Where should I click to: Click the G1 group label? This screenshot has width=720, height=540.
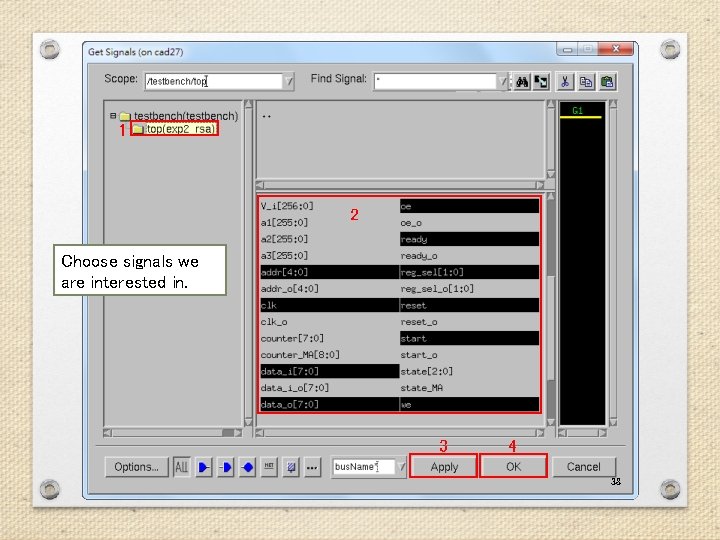[578, 111]
